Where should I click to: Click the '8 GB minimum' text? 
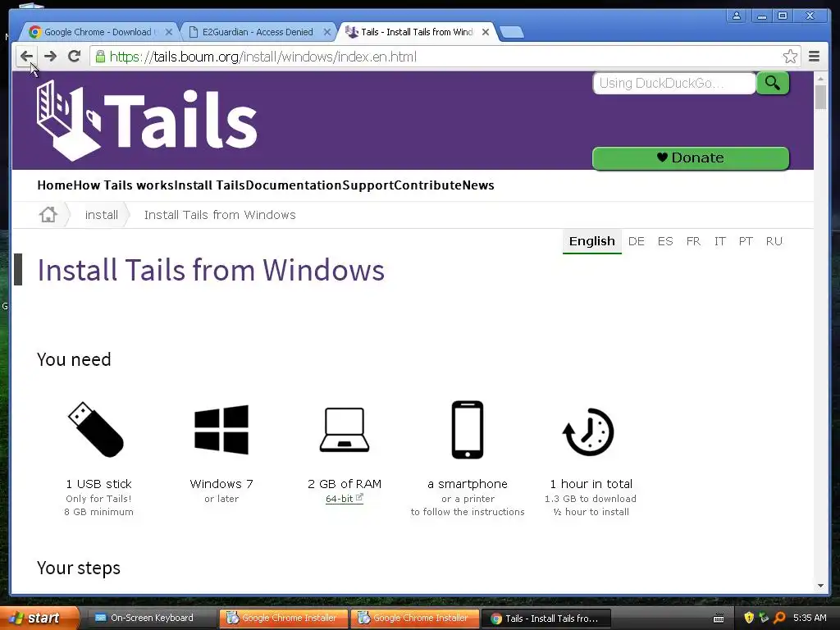coord(98,512)
